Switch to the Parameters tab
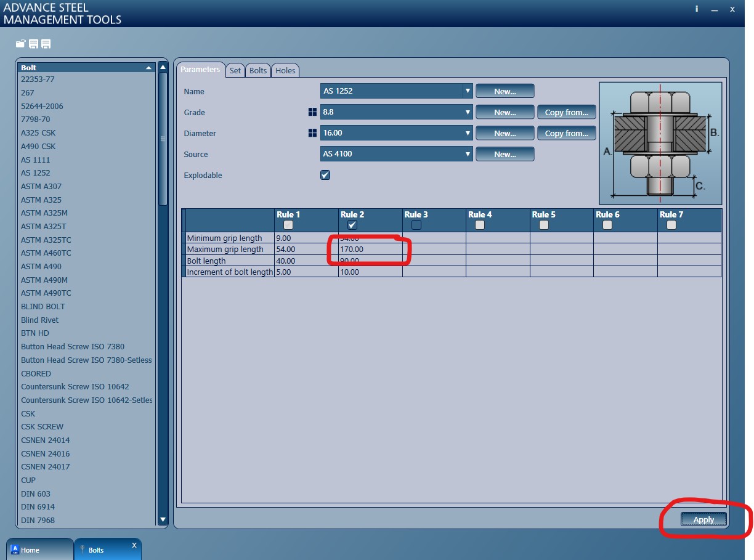Viewport: 754px width, 560px height. [x=200, y=70]
